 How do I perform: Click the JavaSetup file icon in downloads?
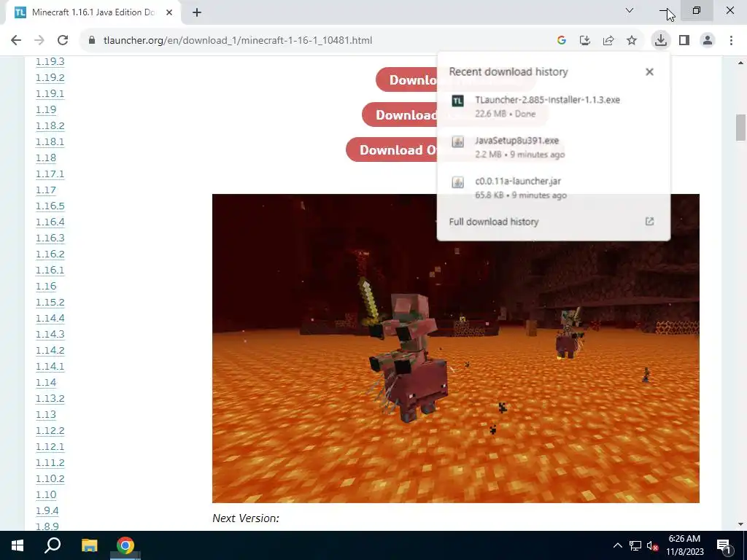pos(457,141)
